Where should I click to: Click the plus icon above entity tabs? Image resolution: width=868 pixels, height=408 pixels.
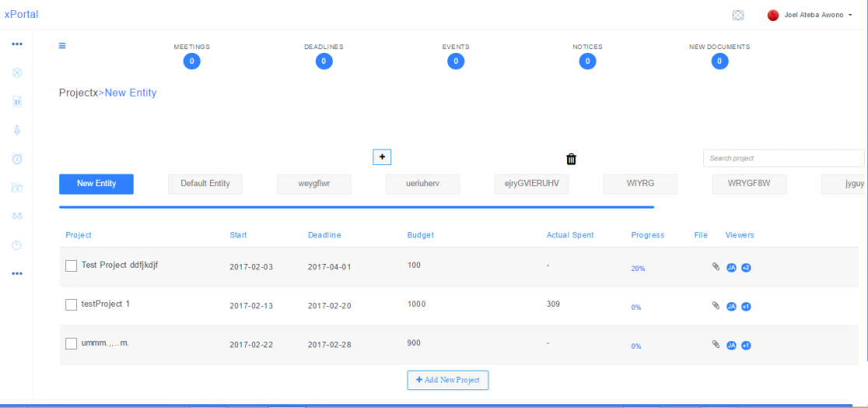pos(382,157)
